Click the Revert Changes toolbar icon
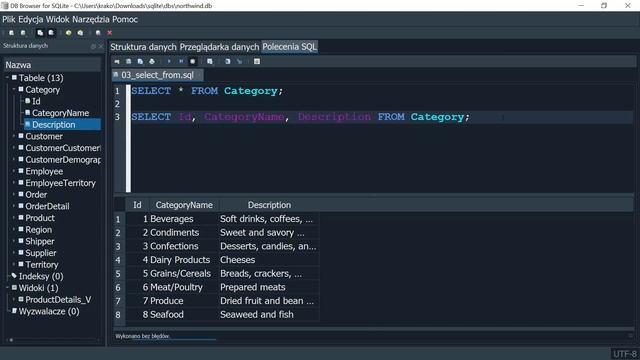640x360 pixels. (x=51, y=33)
